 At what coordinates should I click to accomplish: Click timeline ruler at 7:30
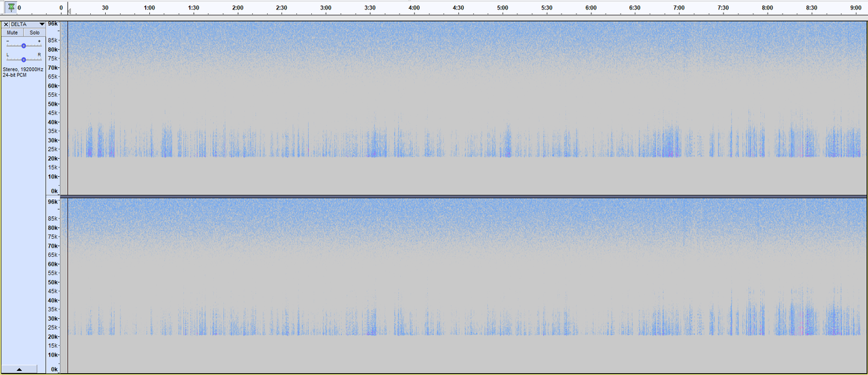[723, 7]
